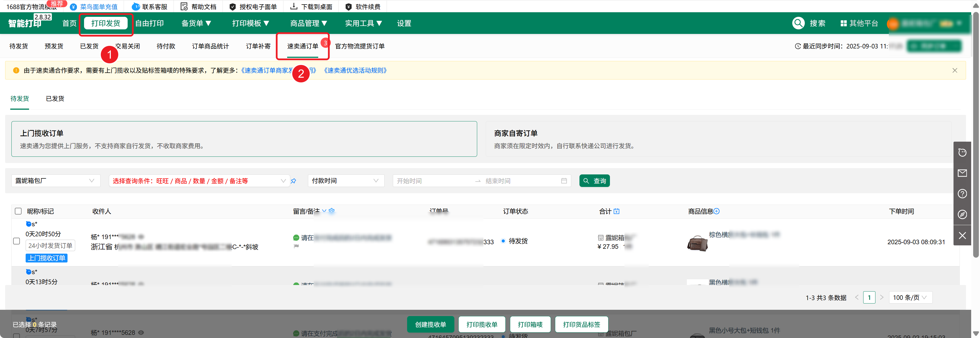This screenshot has height=338, width=980.
Task: Switch to top 待发货 tab
Action: point(19,46)
